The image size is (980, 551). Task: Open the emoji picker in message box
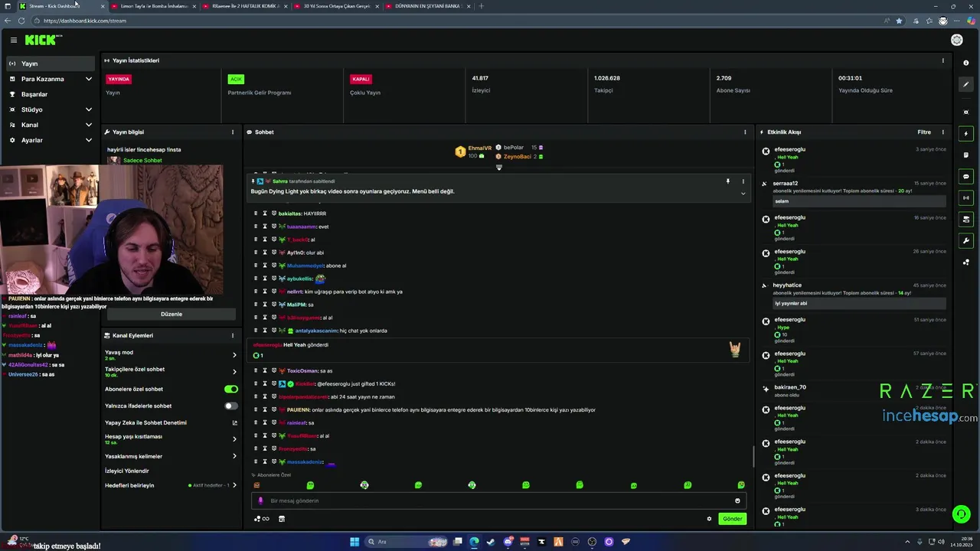coord(737,500)
